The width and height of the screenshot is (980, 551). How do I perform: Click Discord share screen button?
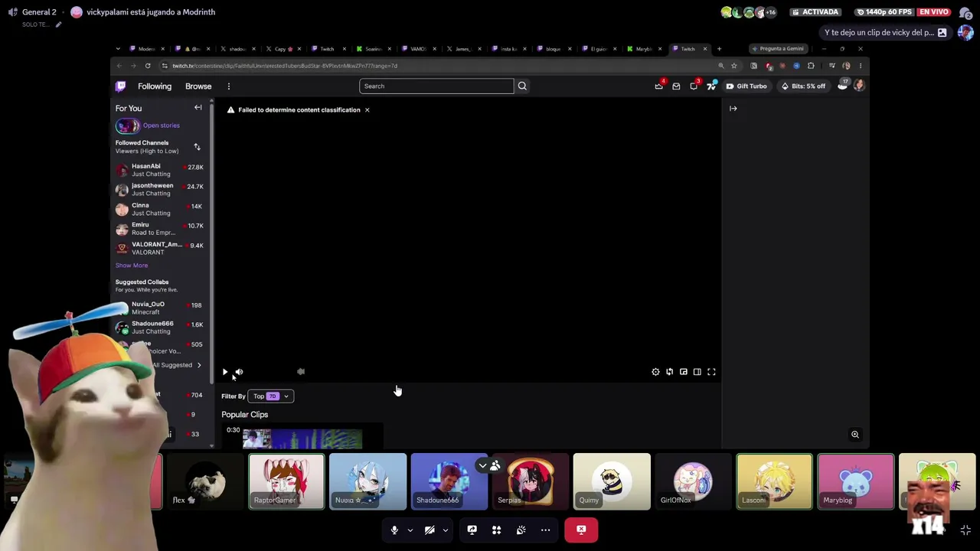click(472, 530)
